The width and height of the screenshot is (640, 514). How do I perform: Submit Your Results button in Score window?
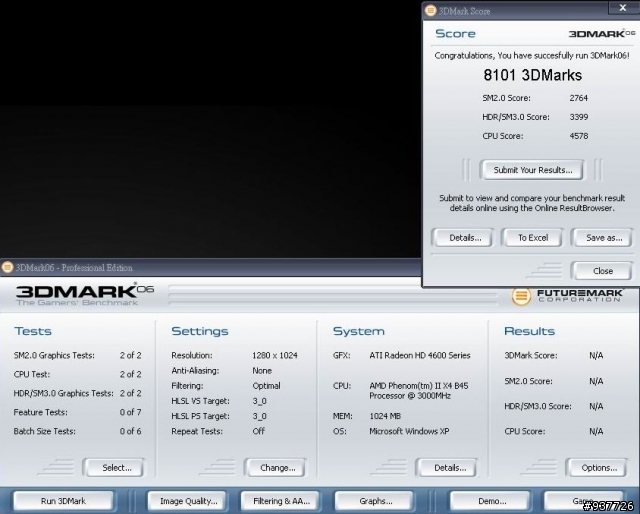click(x=532, y=170)
